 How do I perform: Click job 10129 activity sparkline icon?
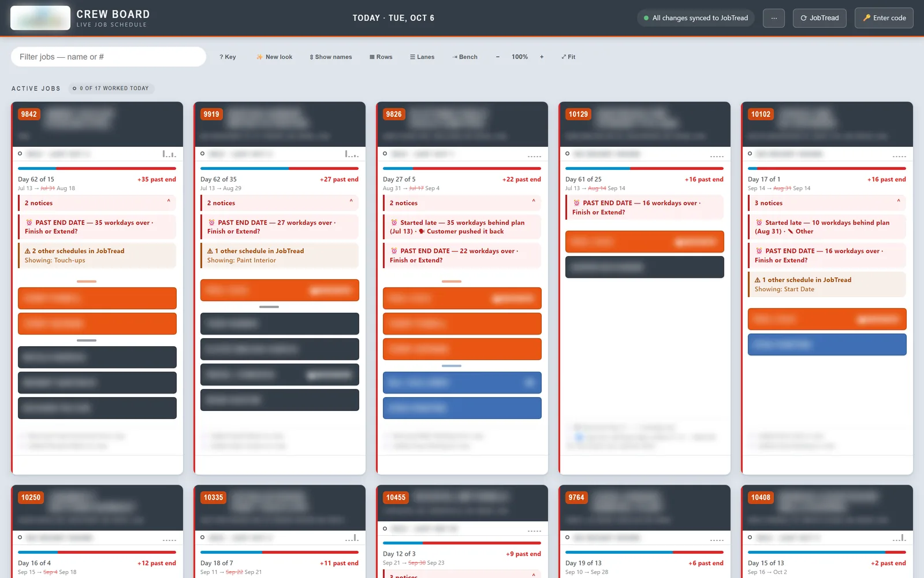pyautogui.click(x=717, y=155)
